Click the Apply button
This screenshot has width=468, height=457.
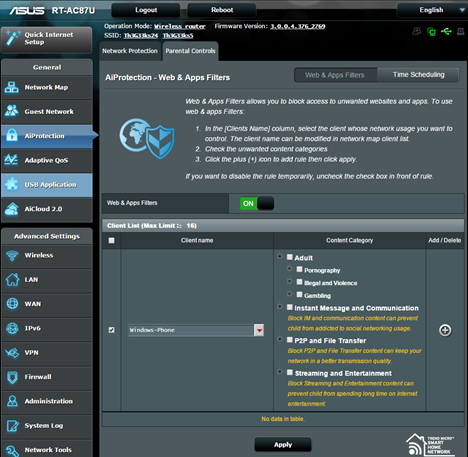283,445
